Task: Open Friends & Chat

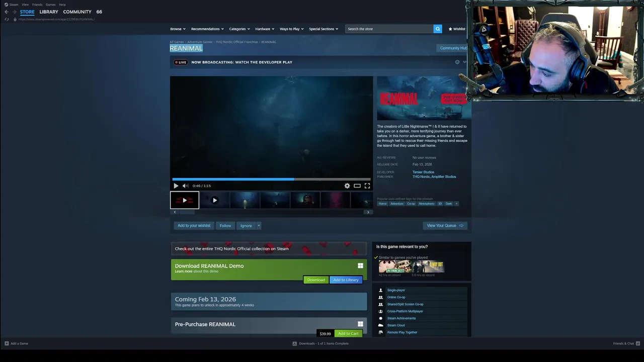Action: pyautogui.click(x=626, y=343)
